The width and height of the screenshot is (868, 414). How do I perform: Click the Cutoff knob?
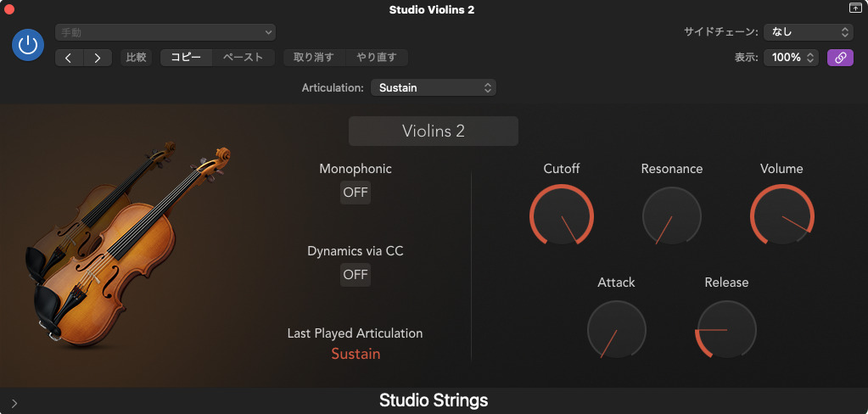562,215
